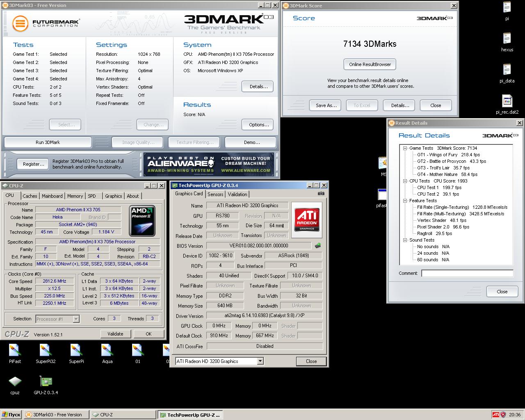Click Details in the 3DMark Score window
This screenshot has height=420, width=525.
pos(400,105)
